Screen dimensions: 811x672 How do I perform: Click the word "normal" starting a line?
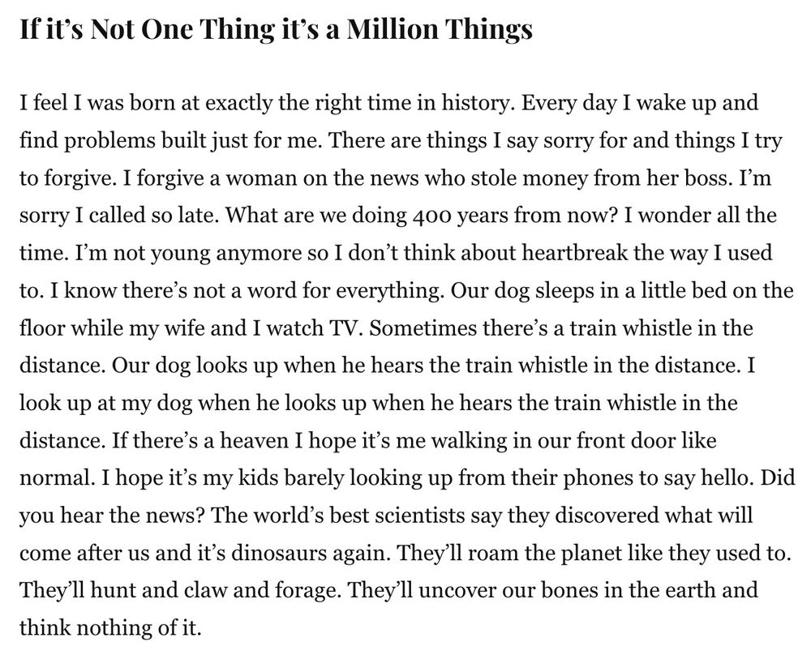click(55, 477)
